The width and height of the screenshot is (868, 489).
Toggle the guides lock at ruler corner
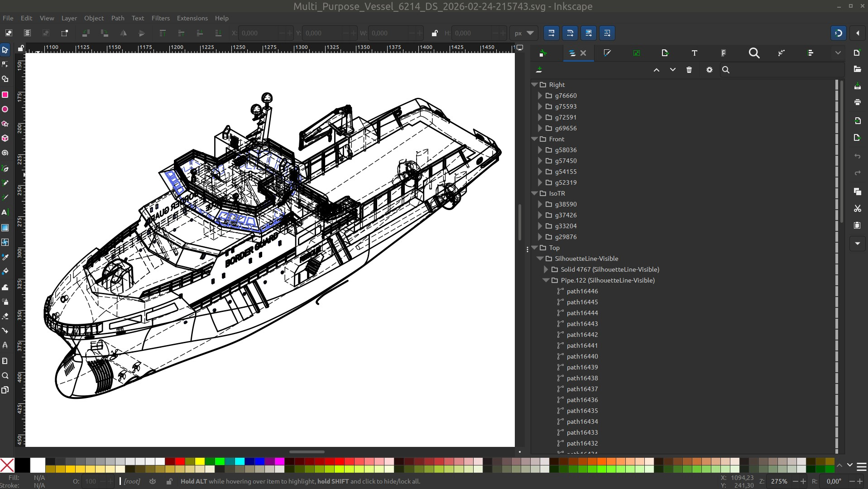(x=20, y=48)
